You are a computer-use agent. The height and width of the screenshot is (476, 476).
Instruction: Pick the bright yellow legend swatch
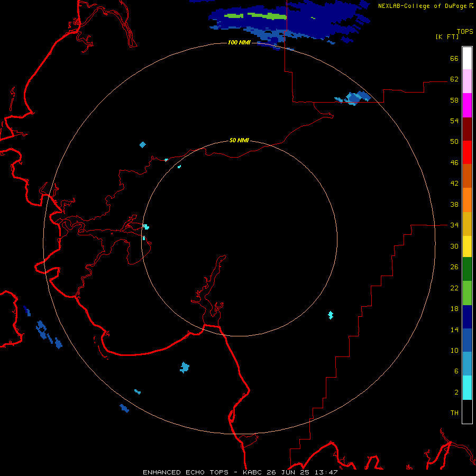point(467,246)
